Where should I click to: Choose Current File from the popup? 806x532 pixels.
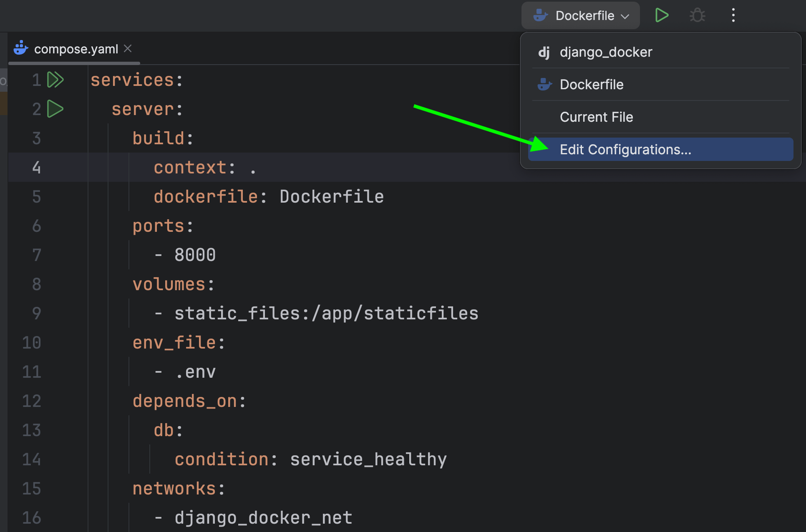pos(596,117)
